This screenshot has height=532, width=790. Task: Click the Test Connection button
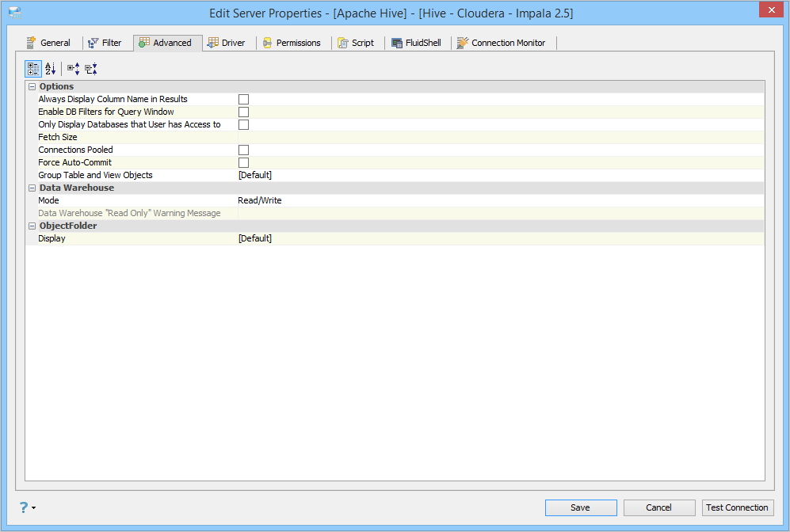(x=738, y=507)
